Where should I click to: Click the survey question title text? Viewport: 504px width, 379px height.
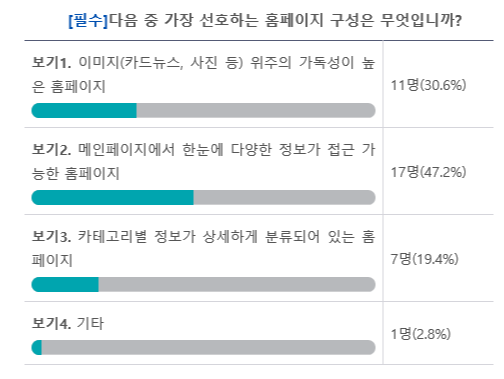(265, 21)
